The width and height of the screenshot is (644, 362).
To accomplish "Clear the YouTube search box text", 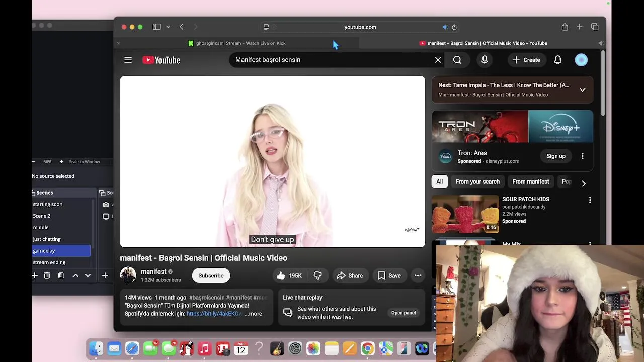I will (438, 60).
